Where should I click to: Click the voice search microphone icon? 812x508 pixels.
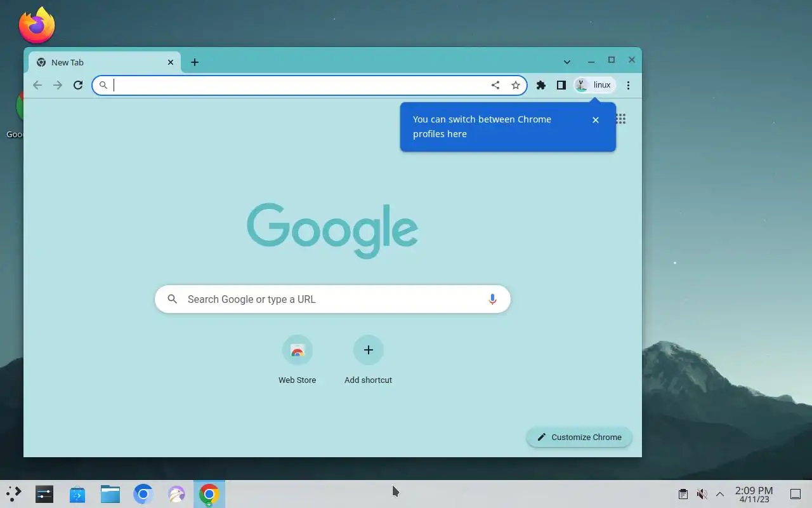click(492, 299)
